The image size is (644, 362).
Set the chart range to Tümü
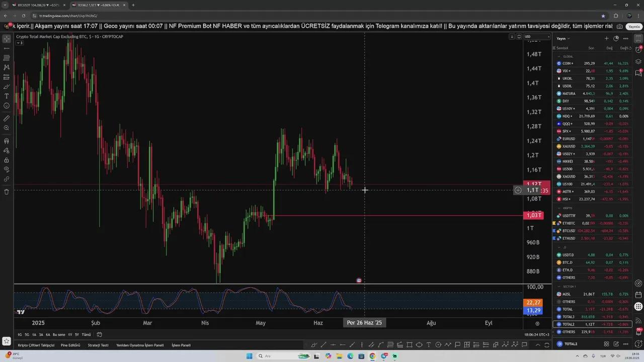[x=86, y=334]
